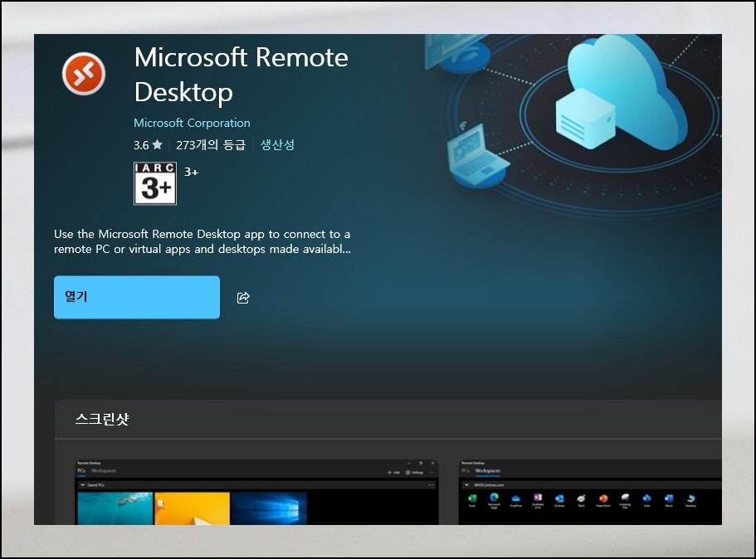Click the 3+ age label beside the badge
This screenshot has width=756, height=559.
coord(192,172)
